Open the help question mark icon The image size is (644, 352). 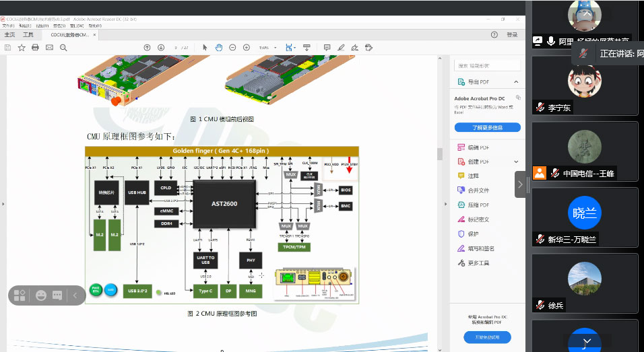pos(494,35)
